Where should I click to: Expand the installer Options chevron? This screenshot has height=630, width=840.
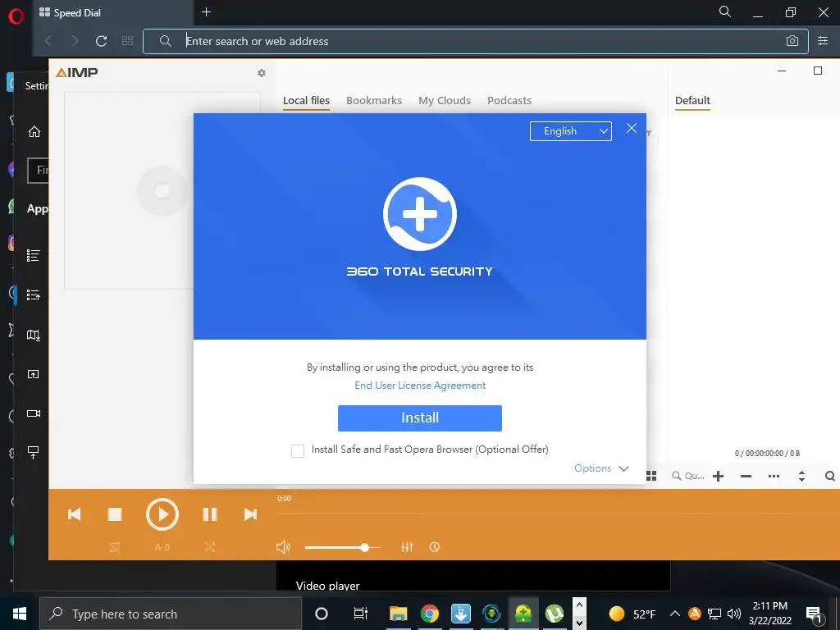[623, 468]
